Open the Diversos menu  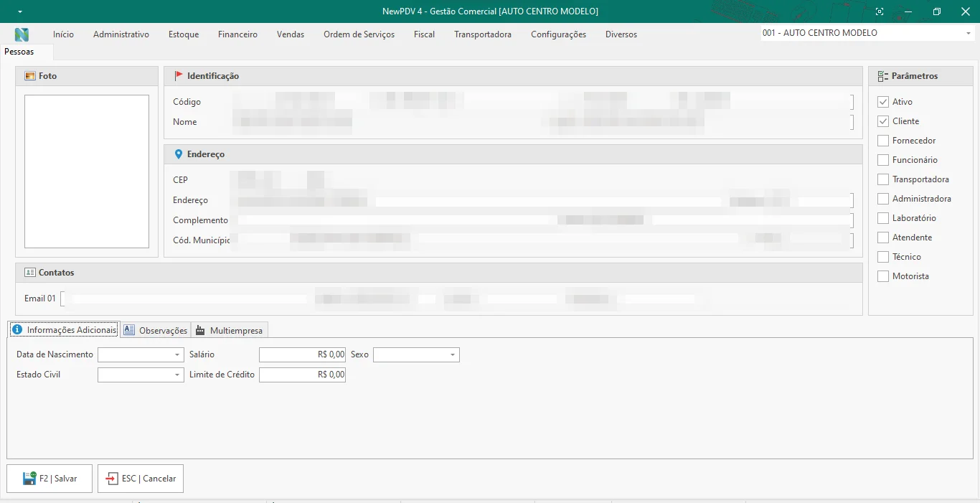[x=621, y=34]
